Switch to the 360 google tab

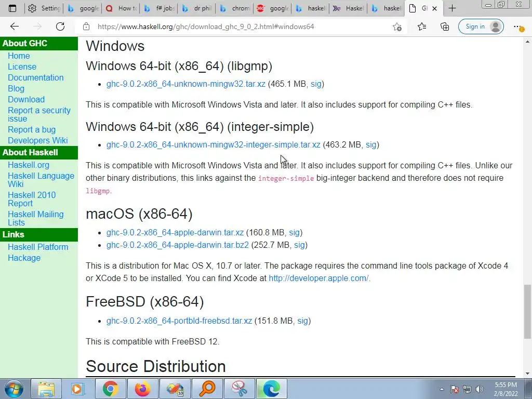pos(273,8)
